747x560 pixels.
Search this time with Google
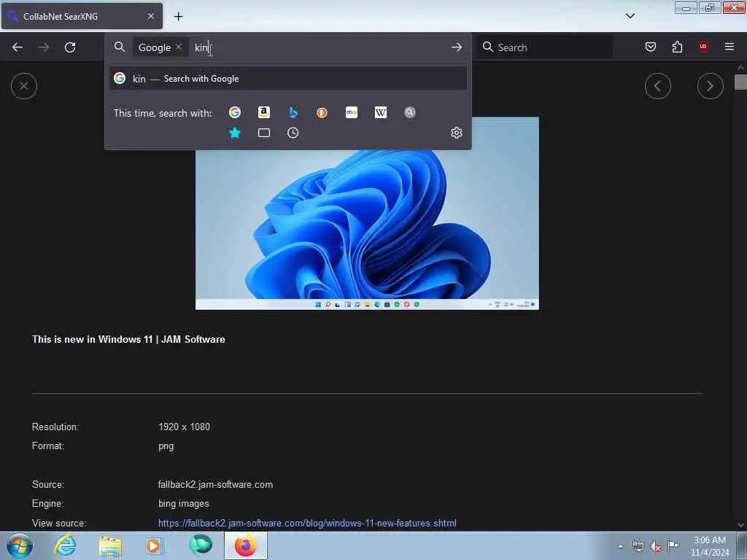click(x=234, y=112)
